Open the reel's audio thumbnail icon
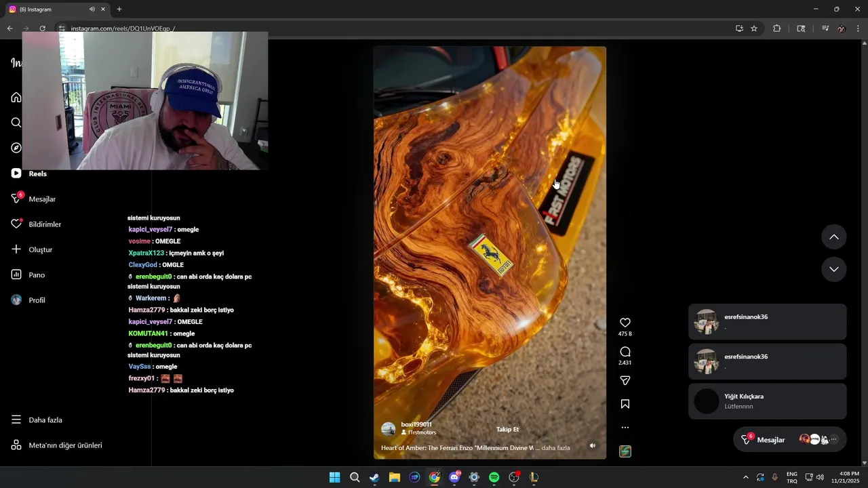The width and height of the screenshot is (868, 488). 625,451
